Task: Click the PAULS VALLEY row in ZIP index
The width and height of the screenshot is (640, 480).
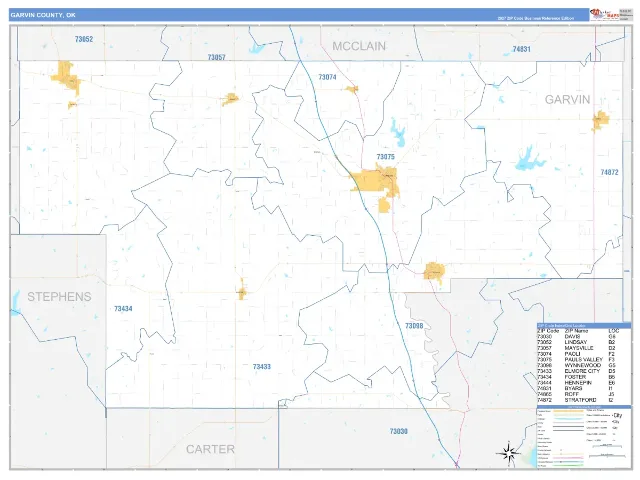Action: click(x=578, y=360)
